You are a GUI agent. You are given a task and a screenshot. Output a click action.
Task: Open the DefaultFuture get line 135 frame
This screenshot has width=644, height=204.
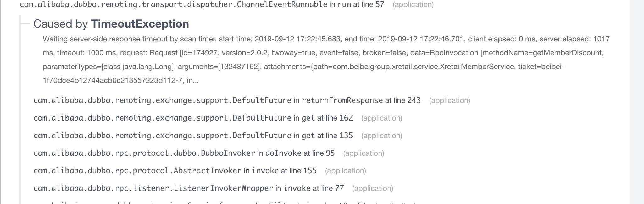(193, 136)
